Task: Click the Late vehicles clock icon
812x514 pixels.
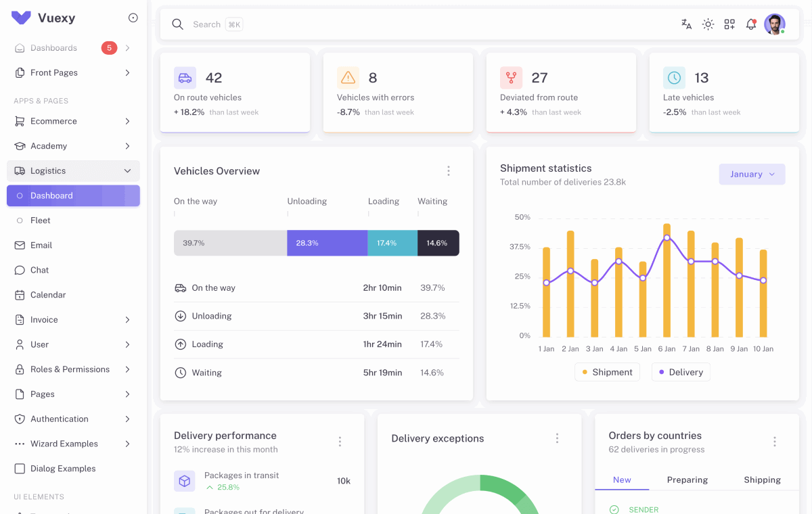Action: pyautogui.click(x=674, y=77)
